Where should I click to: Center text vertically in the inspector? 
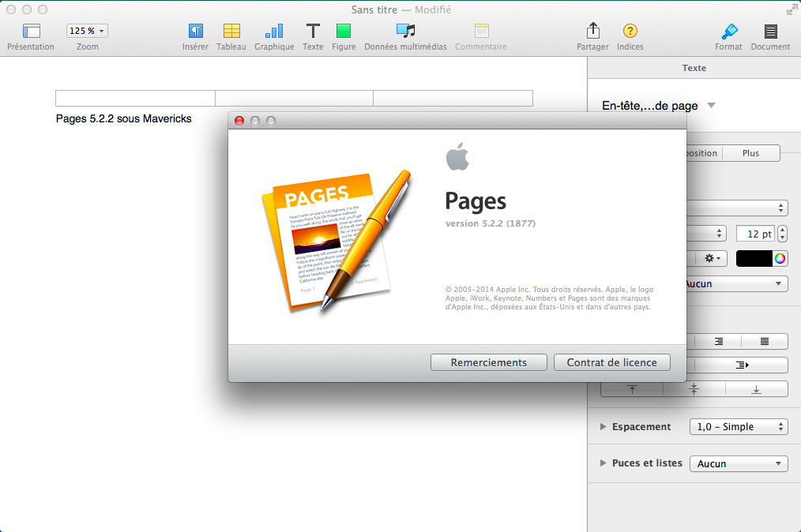694,389
